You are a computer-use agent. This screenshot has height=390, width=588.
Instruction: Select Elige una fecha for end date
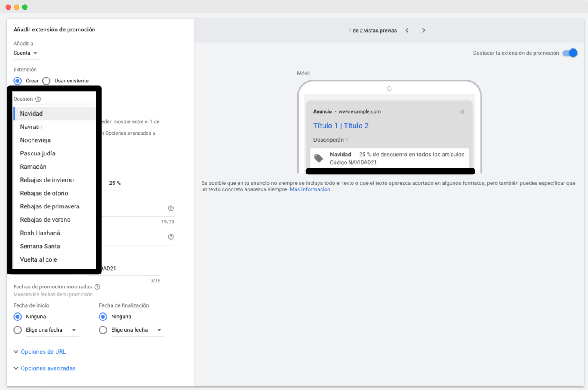(103, 330)
